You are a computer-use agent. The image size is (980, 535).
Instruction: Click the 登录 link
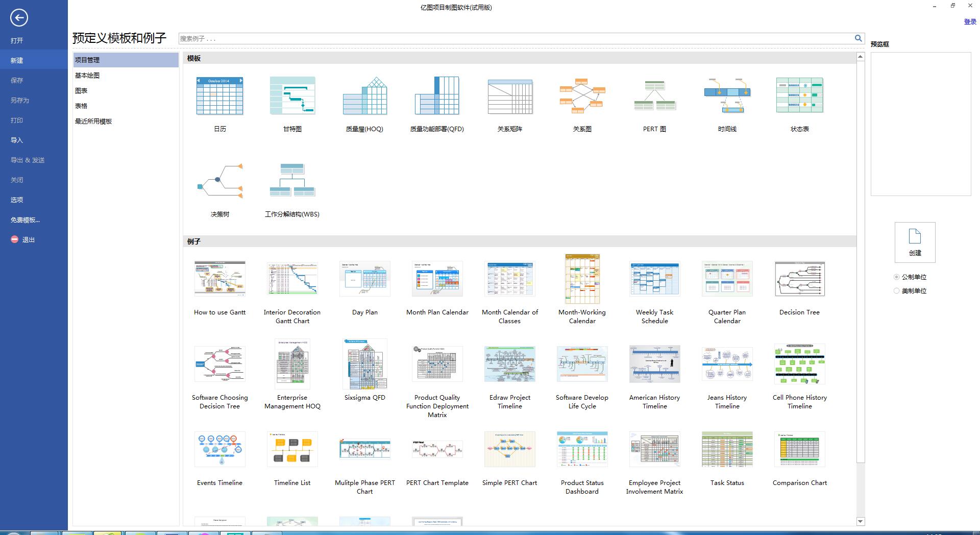tap(970, 22)
